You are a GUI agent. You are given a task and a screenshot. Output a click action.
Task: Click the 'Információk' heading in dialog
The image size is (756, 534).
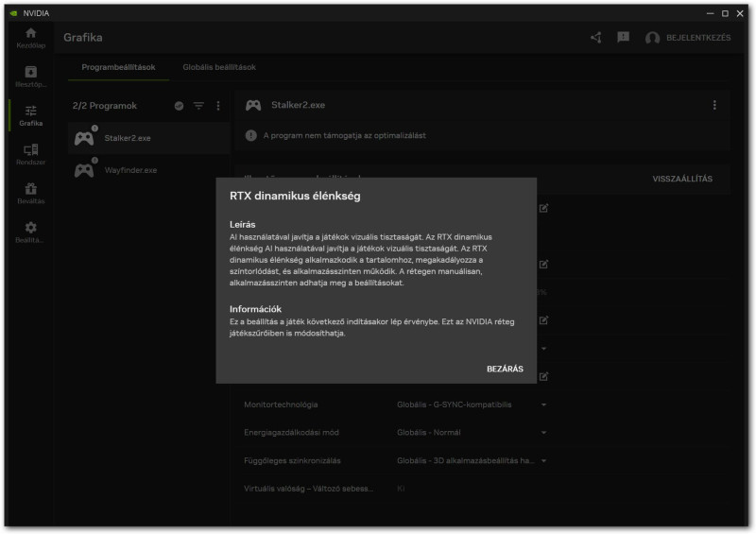pos(255,309)
